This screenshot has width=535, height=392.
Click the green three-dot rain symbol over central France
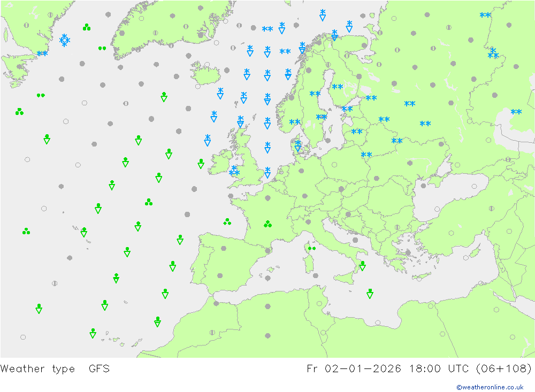click(x=268, y=224)
